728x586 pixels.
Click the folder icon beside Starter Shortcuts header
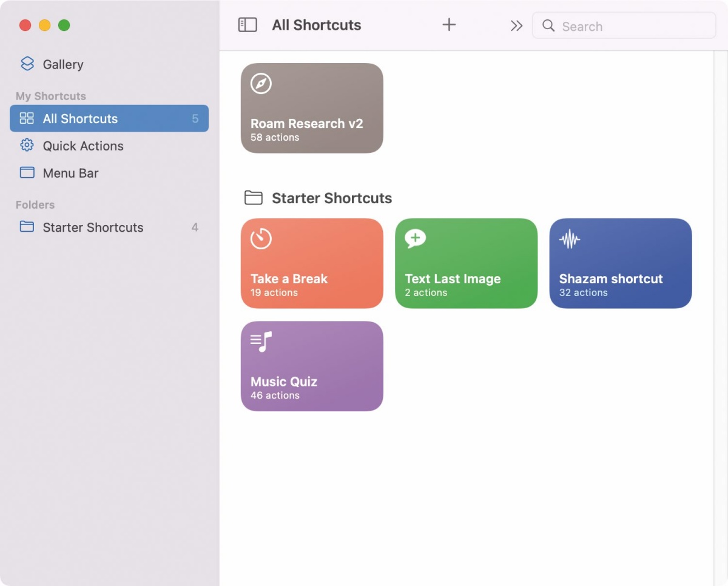click(x=253, y=198)
